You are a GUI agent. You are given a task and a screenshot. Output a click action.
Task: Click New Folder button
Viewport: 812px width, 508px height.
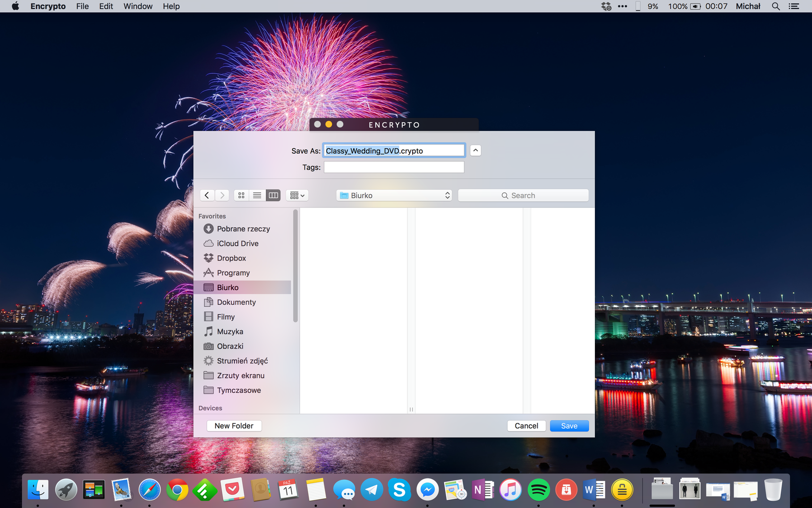(234, 426)
